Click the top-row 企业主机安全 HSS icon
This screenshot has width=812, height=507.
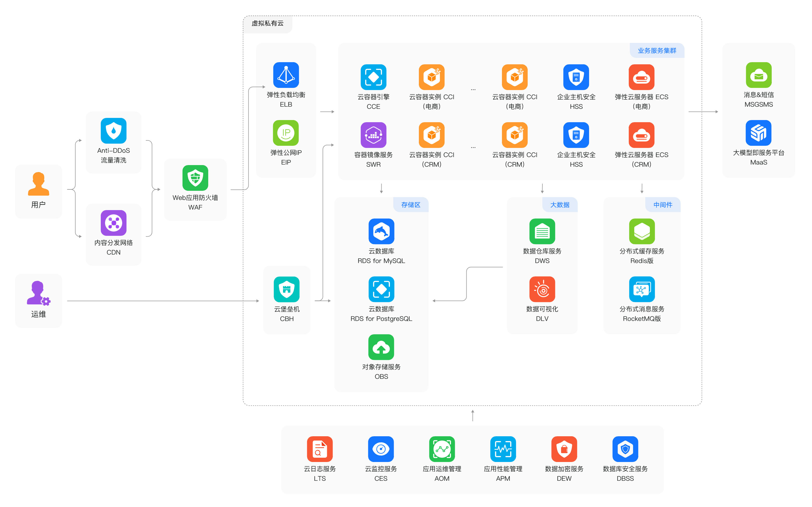(x=576, y=77)
